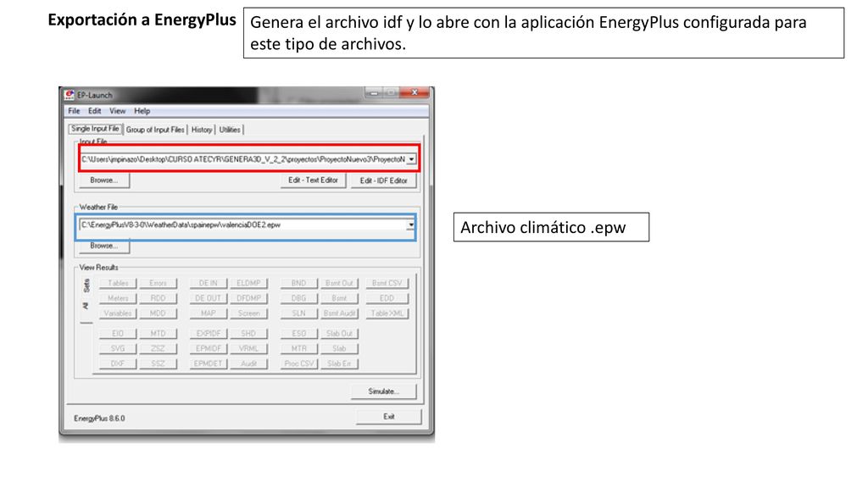Click the Errors results button

click(158, 283)
